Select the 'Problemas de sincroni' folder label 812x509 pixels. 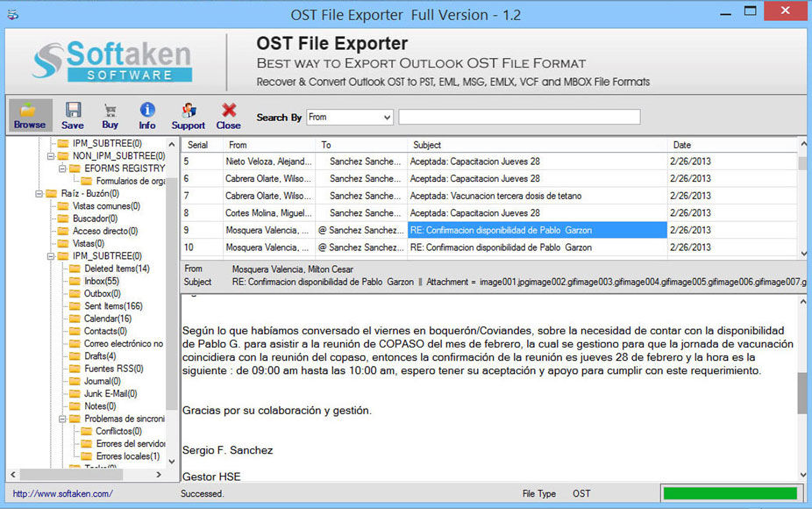[x=125, y=419]
